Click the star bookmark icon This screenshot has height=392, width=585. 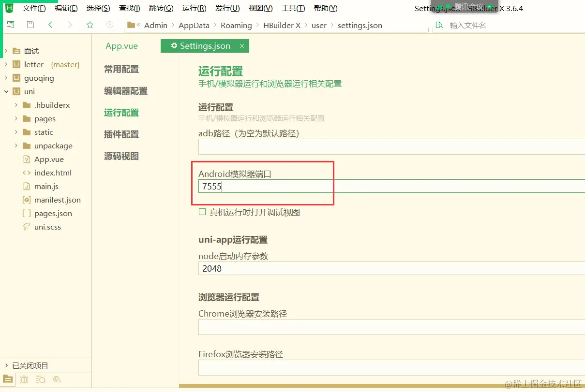(90, 25)
